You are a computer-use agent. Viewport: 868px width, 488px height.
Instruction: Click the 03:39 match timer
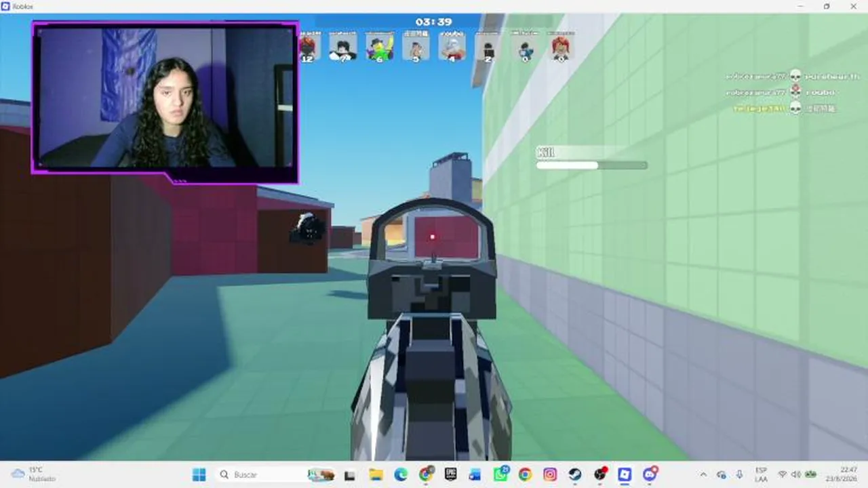(x=434, y=22)
